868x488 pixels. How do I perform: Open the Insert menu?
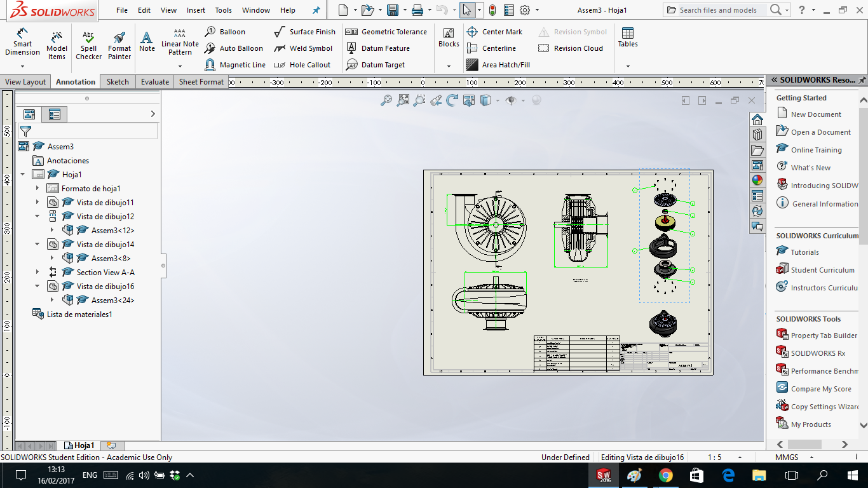[x=196, y=10]
